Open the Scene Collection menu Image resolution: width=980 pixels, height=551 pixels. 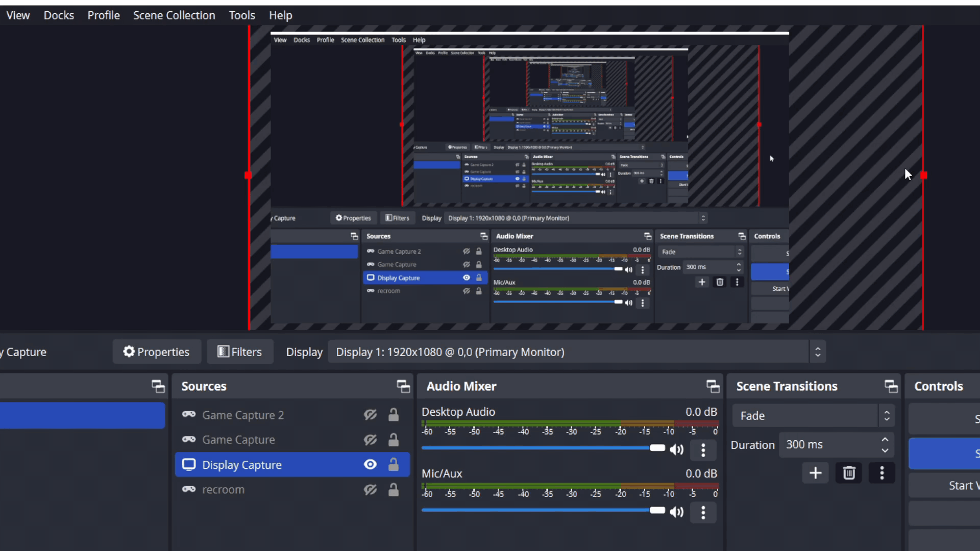[174, 15]
